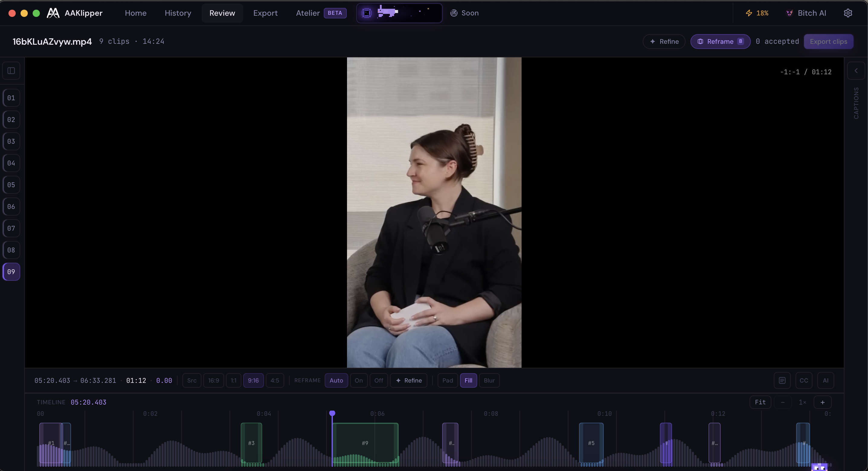Expand the Captions panel chevron
The height and width of the screenshot is (471, 868).
point(856,71)
